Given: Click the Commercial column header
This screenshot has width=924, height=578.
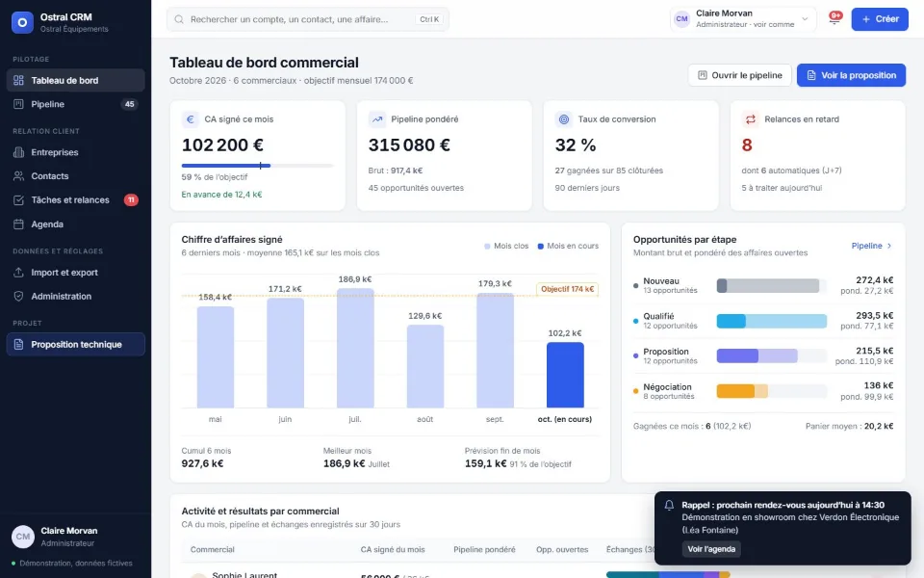Looking at the screenshot, I should click(x=212, y=550).
